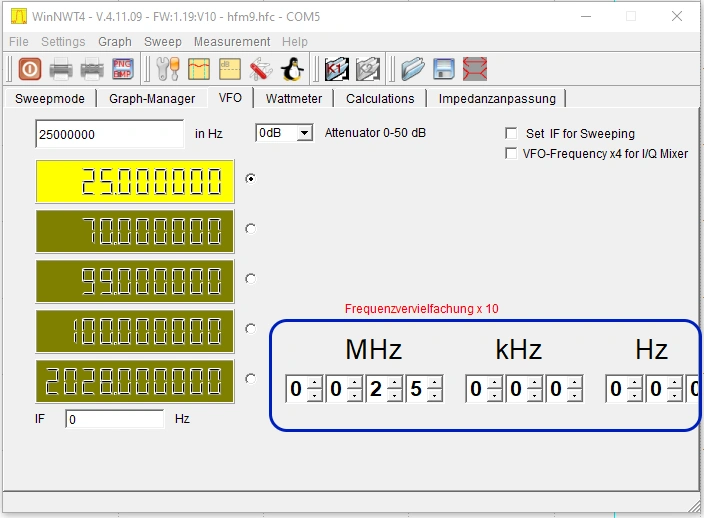Click the IF Hz input field

pyautogui.click(x=115, y=419)
